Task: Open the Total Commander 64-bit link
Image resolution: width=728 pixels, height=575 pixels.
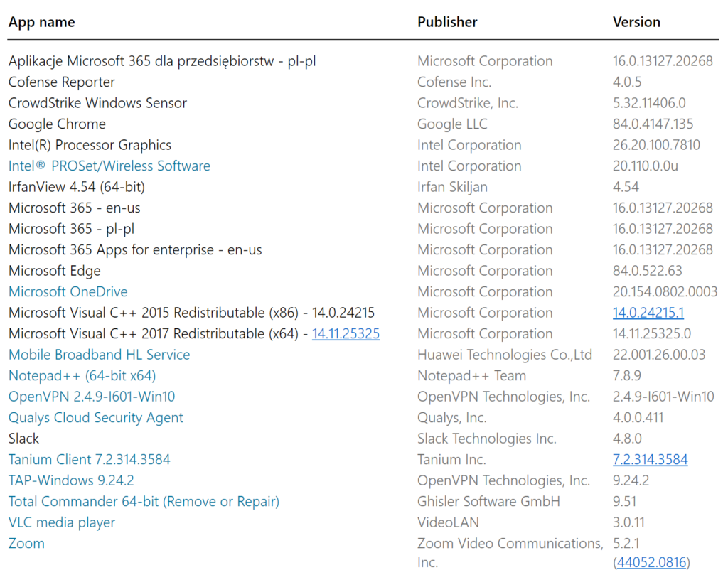Action: pos(144,501)
